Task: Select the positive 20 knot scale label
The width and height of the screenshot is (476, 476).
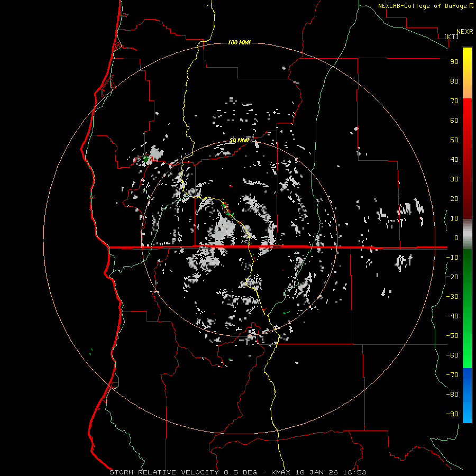Action: pos(454,199)
